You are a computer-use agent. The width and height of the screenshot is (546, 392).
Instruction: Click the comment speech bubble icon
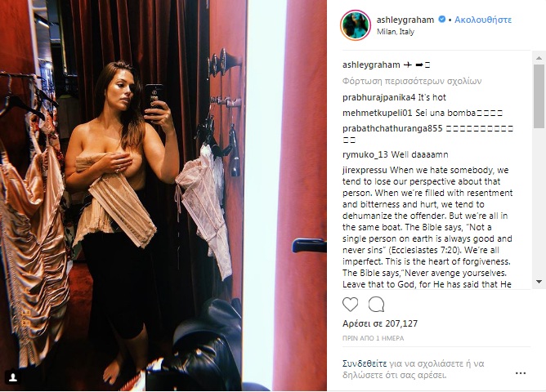click(x=377, y=305)
